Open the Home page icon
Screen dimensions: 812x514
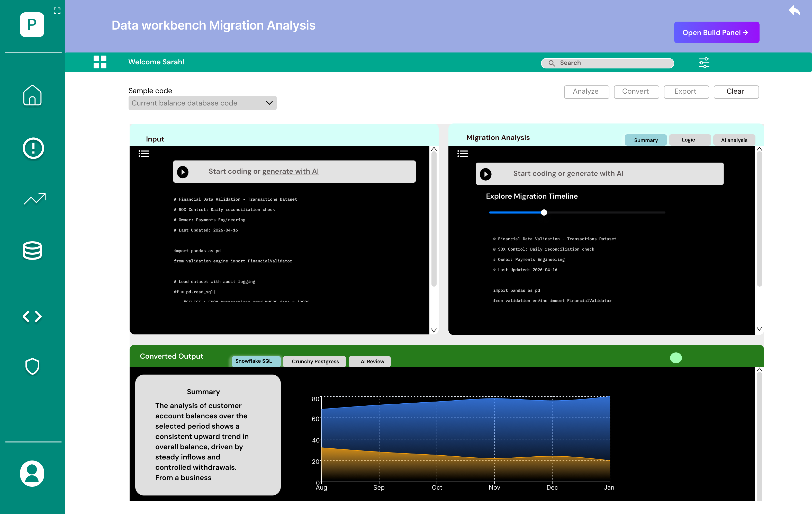point(32,95)
